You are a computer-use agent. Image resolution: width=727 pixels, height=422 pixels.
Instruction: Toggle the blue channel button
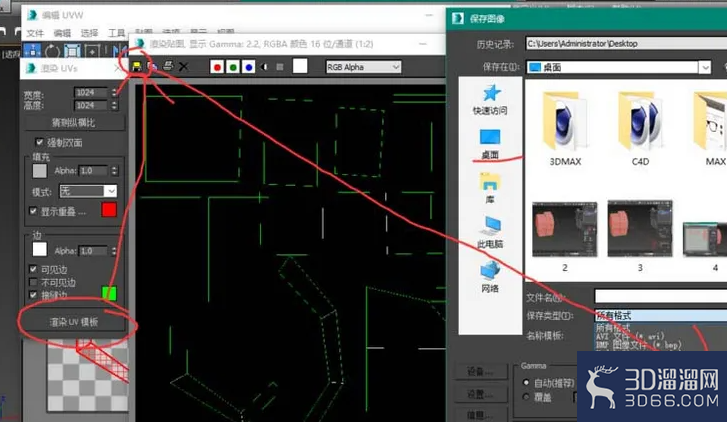tap(249, 67)
